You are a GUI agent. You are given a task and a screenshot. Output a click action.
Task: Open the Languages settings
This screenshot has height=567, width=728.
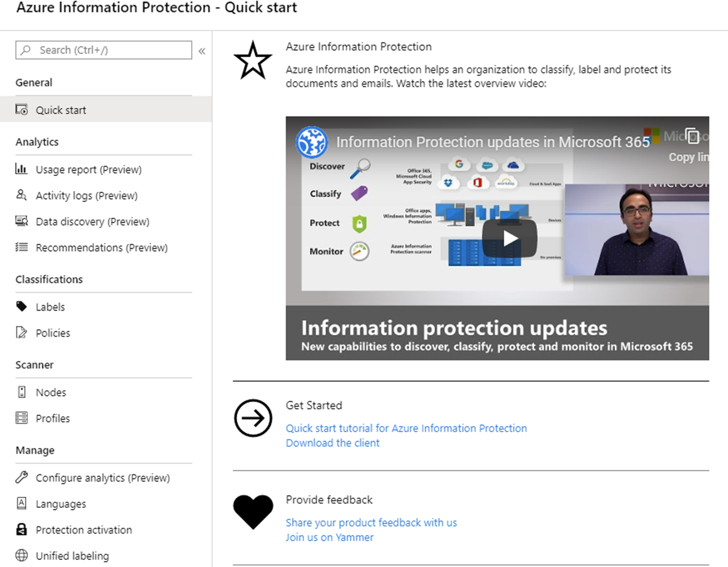pos(61,504)
